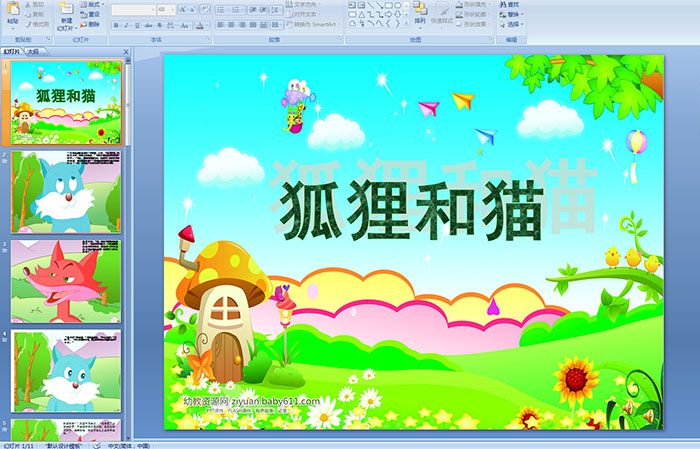
Task: Toggle Strikethrough (abc) formatting
Action: coord(148,25)
